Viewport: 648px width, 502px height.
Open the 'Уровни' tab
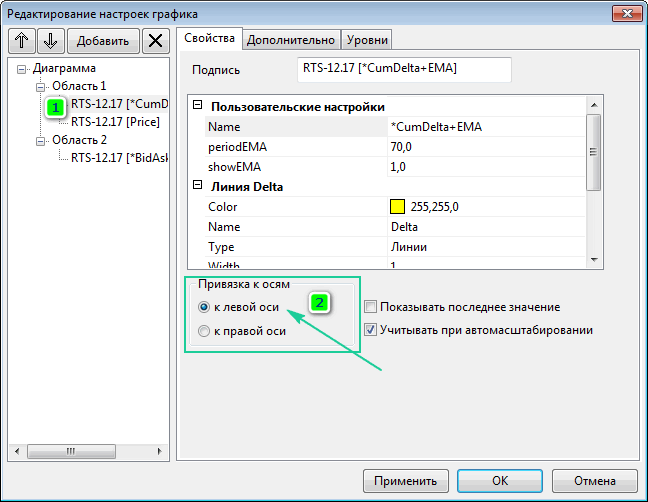click(x=366, y=39)
